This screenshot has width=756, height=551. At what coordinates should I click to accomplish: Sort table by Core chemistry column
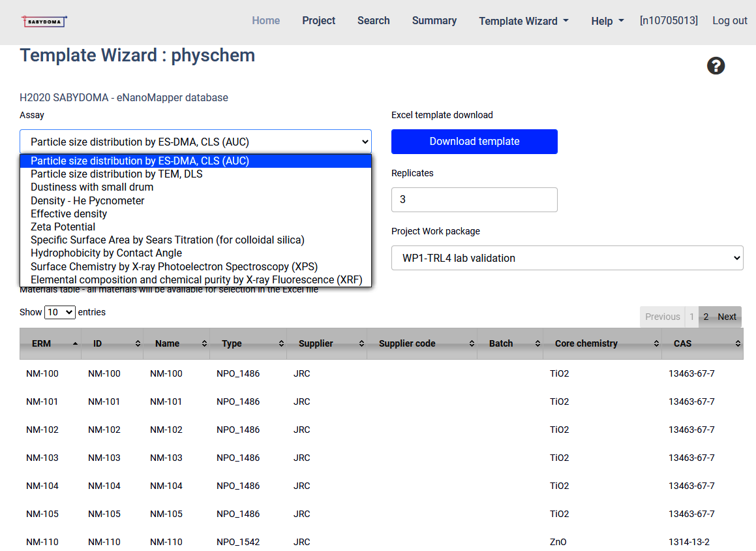click(x=601, y=343)
